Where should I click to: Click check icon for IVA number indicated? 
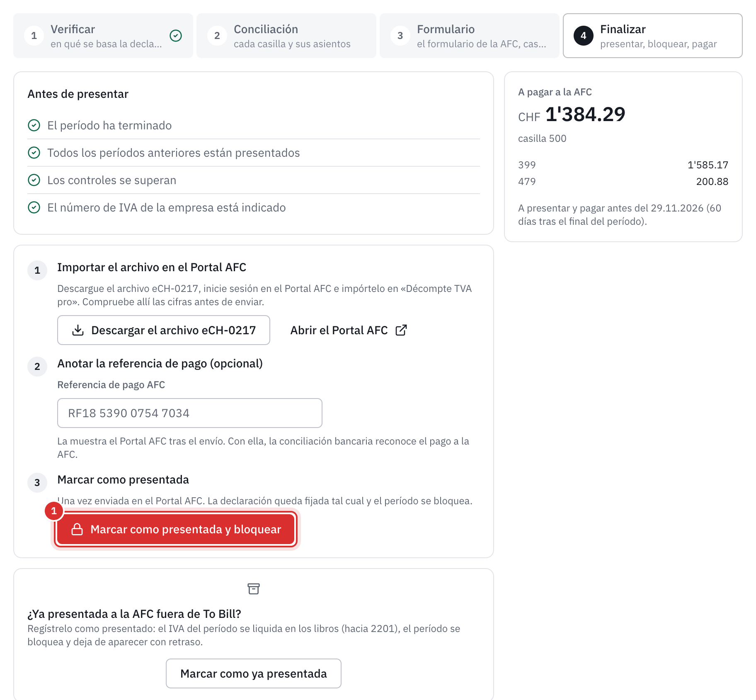coord(34,207)
